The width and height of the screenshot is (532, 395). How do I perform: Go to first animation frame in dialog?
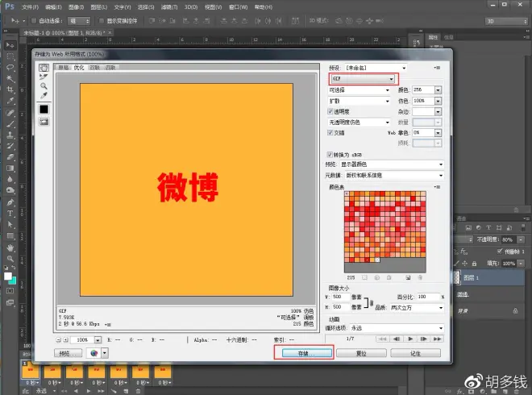(383, 339)
